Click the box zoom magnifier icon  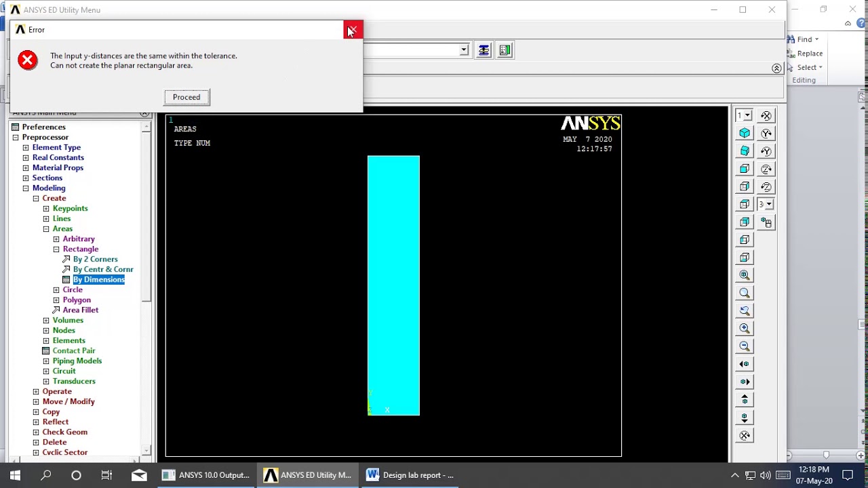tap(745, 293)
